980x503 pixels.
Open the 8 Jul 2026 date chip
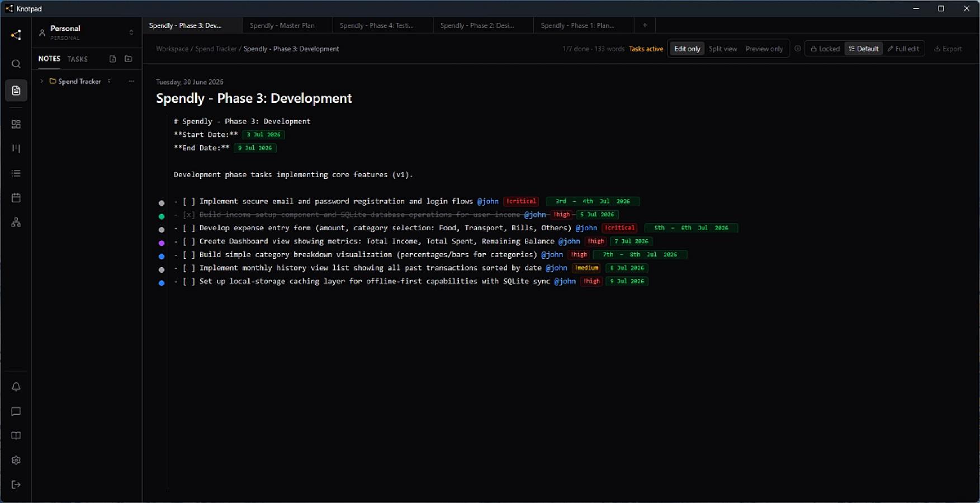[x=627, y=268]
